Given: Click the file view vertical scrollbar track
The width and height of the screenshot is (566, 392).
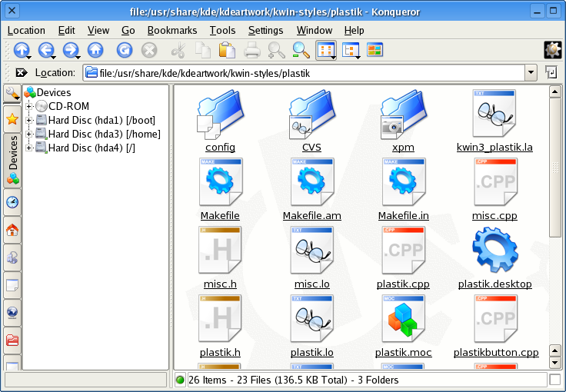Looking at the screenshot, I should click(554, 292).
